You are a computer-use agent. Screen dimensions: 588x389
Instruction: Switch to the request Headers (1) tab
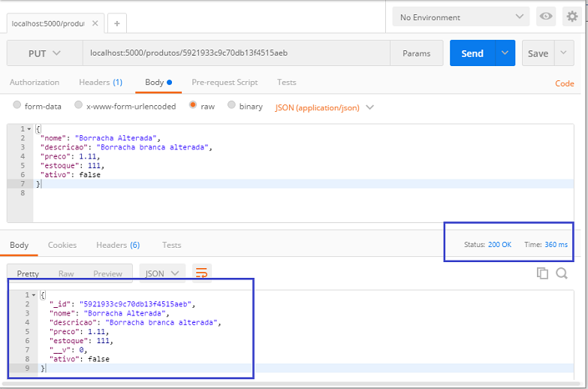(101, 82)
